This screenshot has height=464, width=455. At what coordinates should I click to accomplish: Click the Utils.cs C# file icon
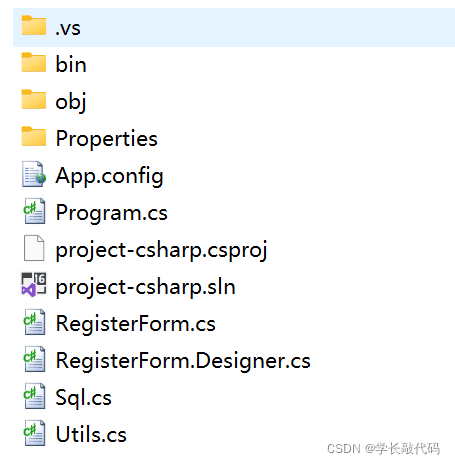tap(34, 433)
